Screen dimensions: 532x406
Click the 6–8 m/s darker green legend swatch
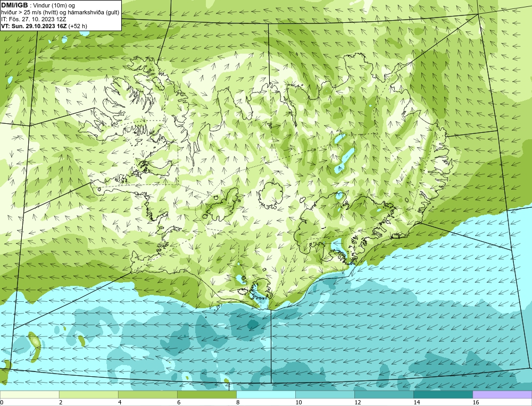(x=206, y=394)
